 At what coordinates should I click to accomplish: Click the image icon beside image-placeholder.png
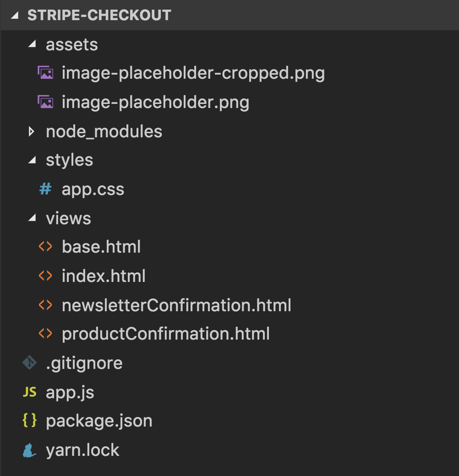coord(45,102)
